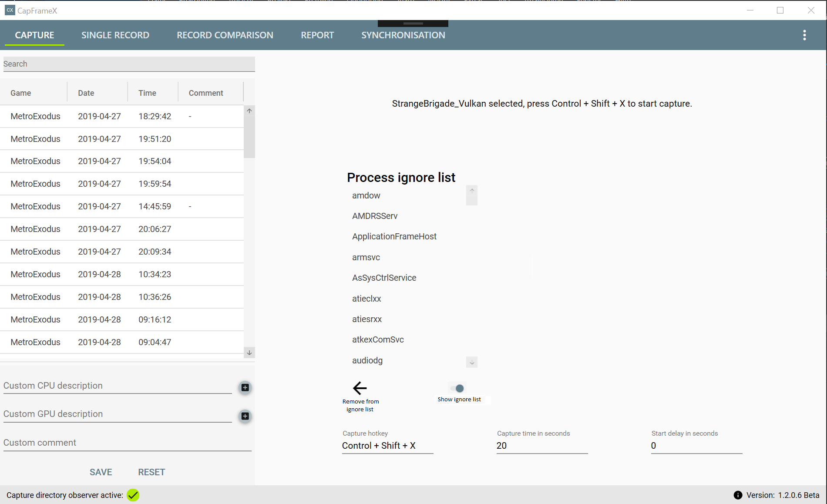Click the record list scrollbar thumb
The width and height of the screenshot is (827, 504).
[x=249, y=137]
